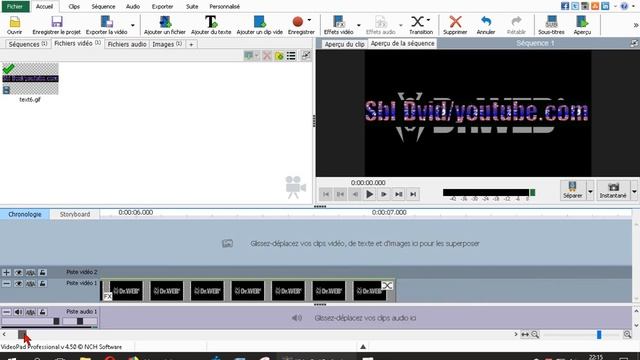
Task: Click the Twitter share icon
Action: point(575,6)
